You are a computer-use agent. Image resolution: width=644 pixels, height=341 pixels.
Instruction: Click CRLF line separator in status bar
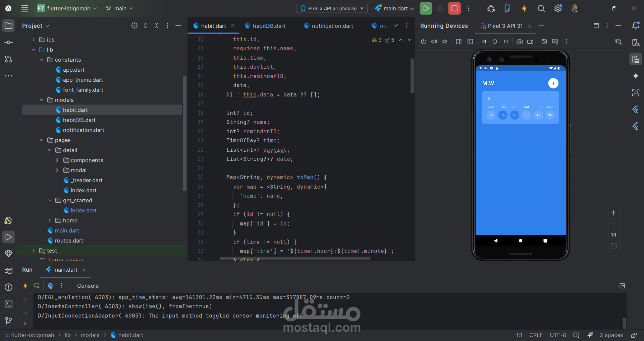tap(536, 335)
